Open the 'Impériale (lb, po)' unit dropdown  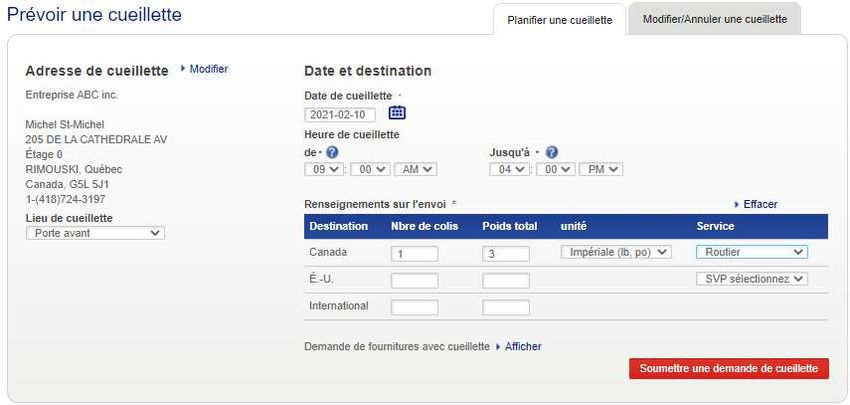[616, 253]
